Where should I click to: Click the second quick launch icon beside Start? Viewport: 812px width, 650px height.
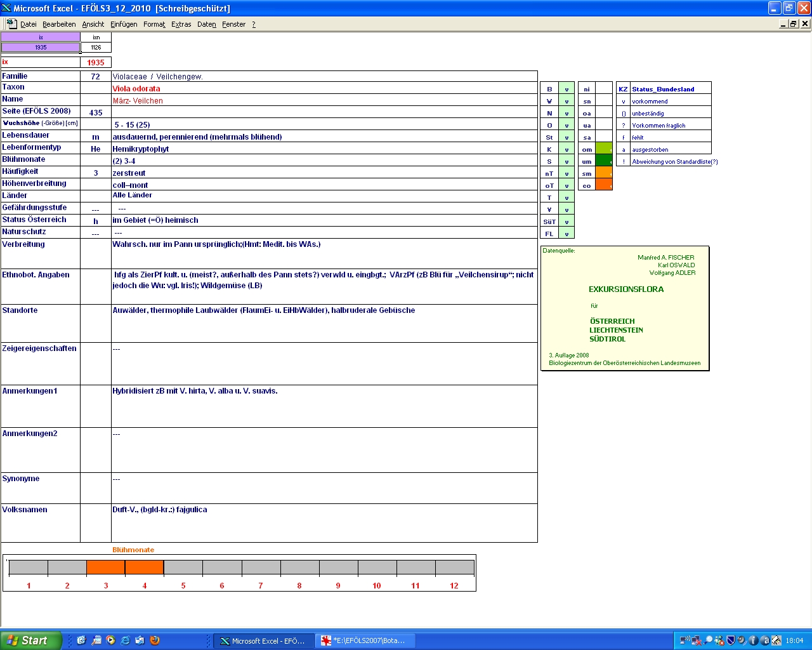click(x=96, y=640)
